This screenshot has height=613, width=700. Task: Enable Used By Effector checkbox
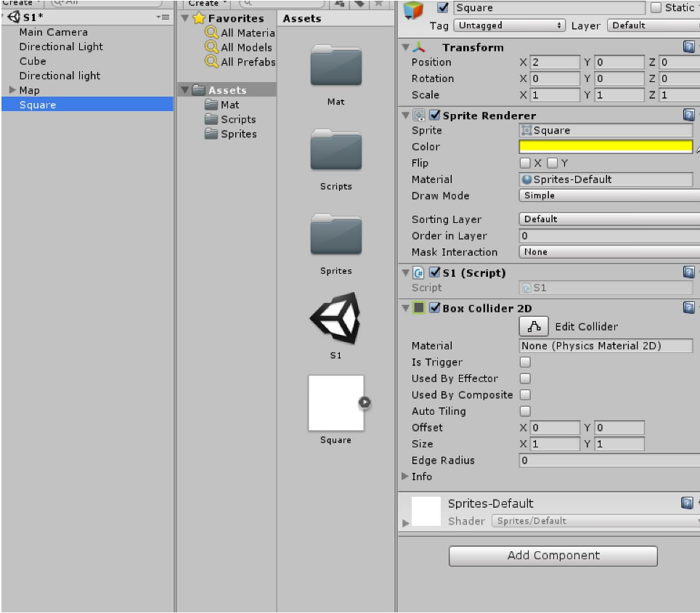[x=525, y=378]
